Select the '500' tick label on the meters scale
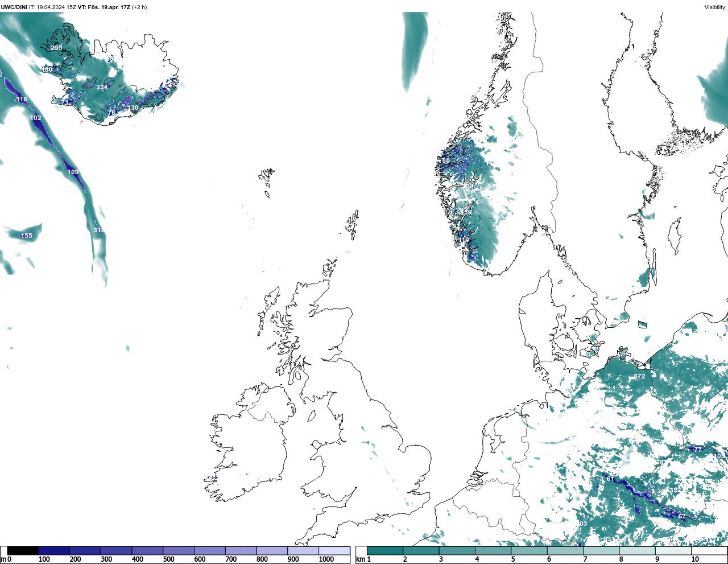The image size is (728, 564). (x=168, y=559)
